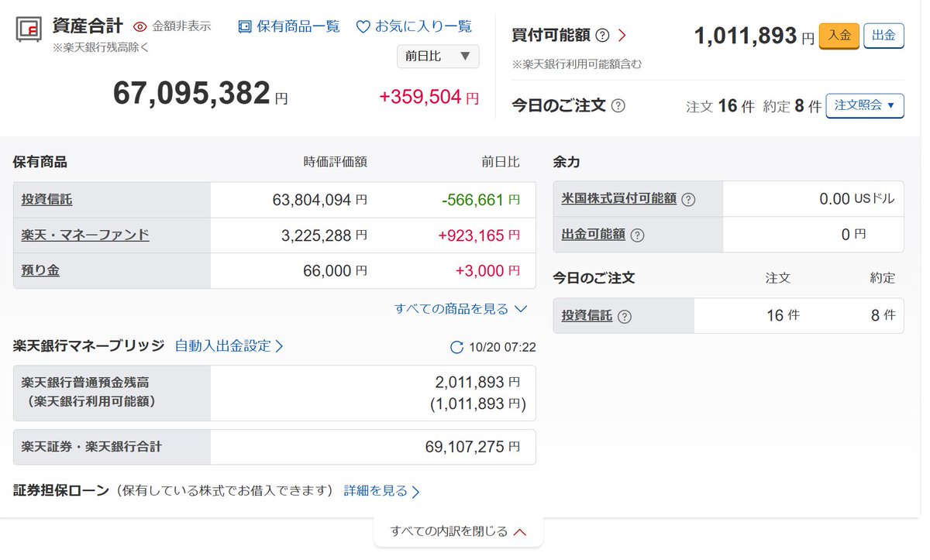Open the 楽天・マネーファンド link
Screen dimensions: 930x560
(85, 235)
